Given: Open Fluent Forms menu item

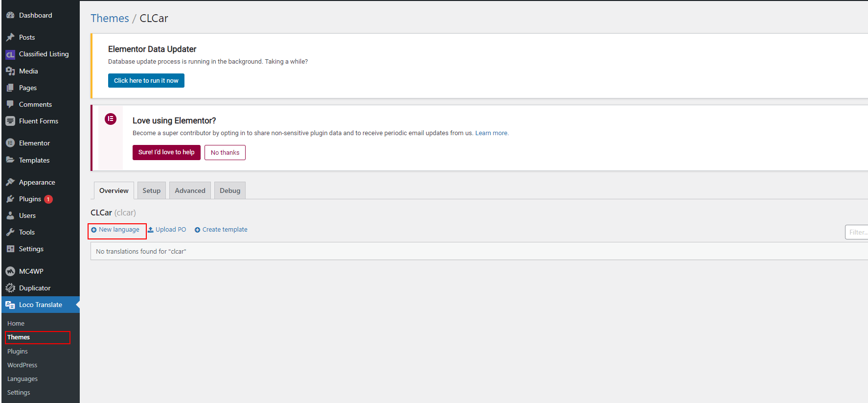Looking at the screenshot, I should tap(40, 121).
